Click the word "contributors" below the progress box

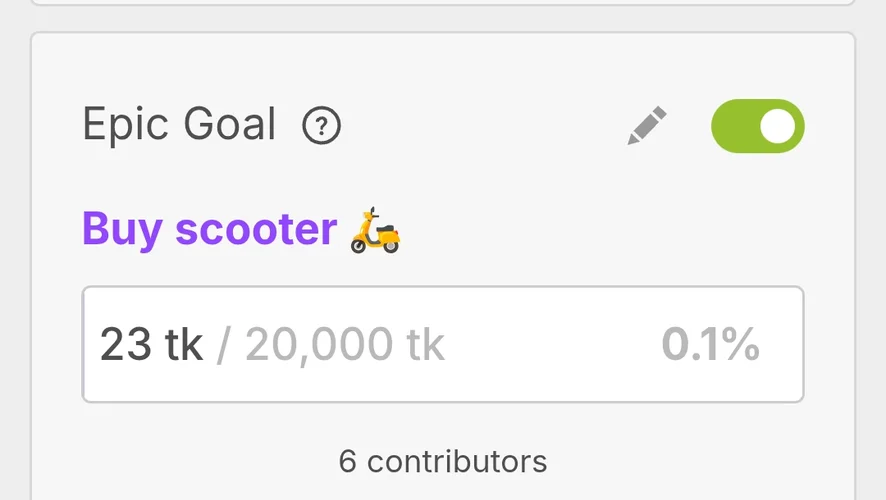(457, 461)
